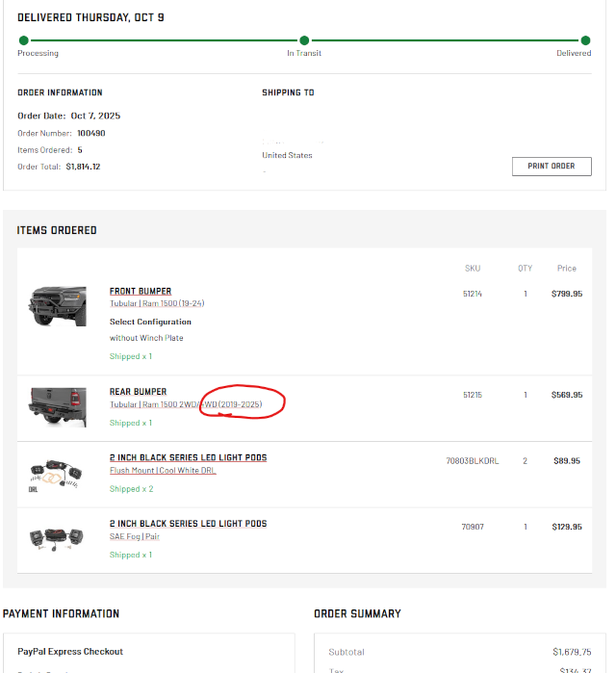
Task: Click order number 100490
Action: (91, 133)
